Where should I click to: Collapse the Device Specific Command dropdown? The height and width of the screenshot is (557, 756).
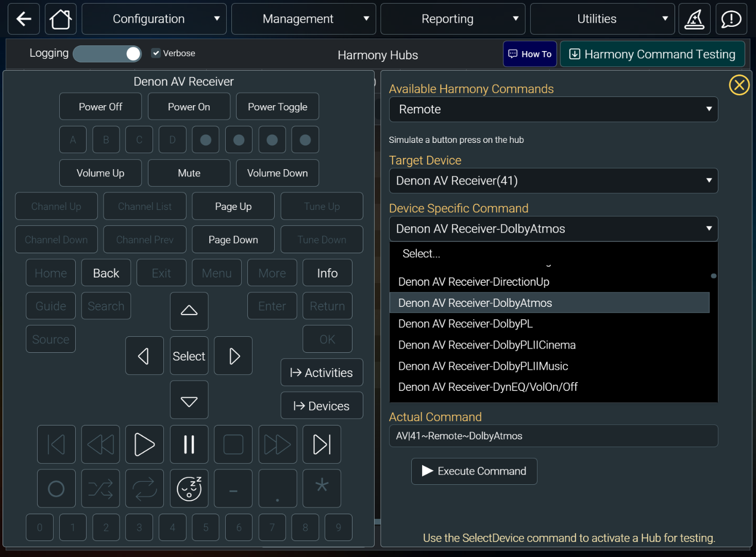pyautogui.click(x=553, y=229)
